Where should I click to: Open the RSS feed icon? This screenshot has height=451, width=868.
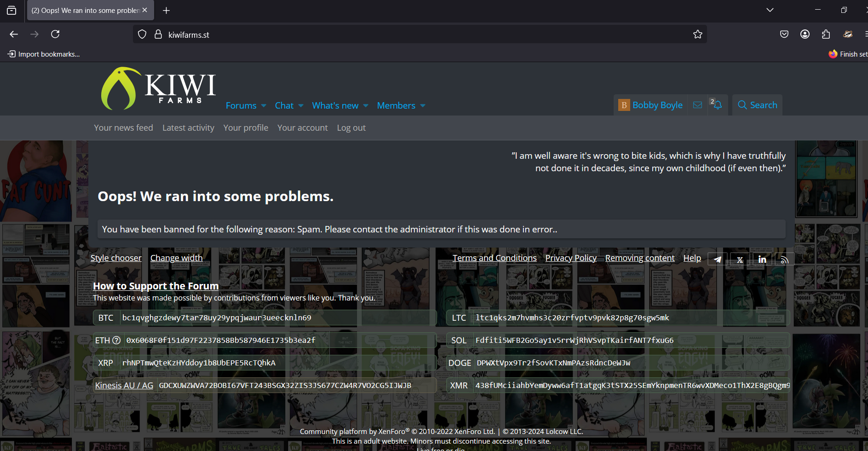click(785, 259)
